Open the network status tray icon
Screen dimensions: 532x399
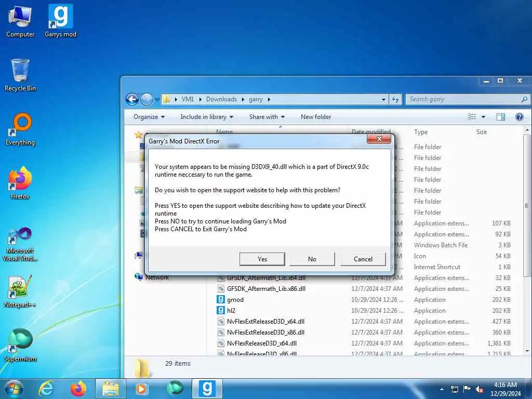[454, 389]
